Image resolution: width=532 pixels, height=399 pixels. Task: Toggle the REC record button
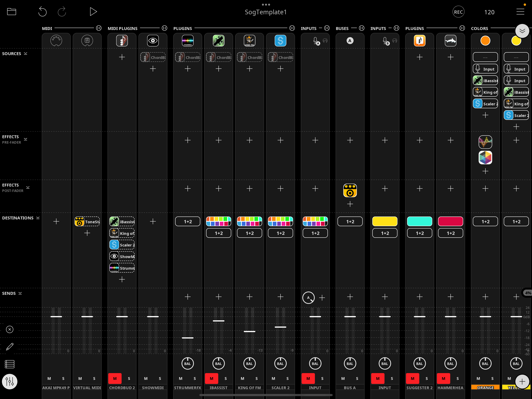[x=458, y=12]
